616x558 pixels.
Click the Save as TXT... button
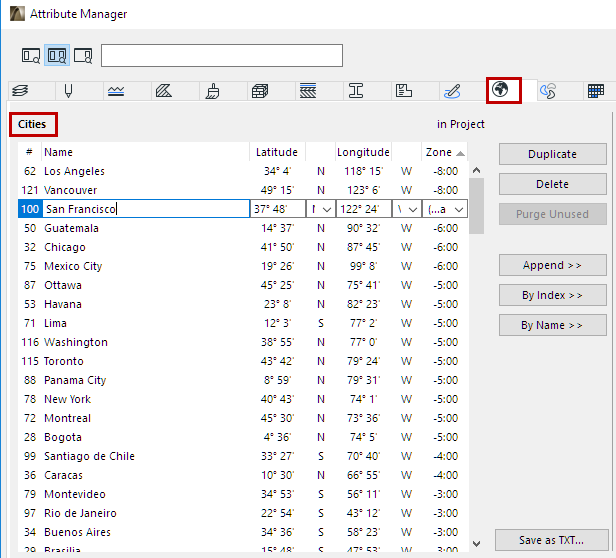pyautogui.click(x=552, y=540)
